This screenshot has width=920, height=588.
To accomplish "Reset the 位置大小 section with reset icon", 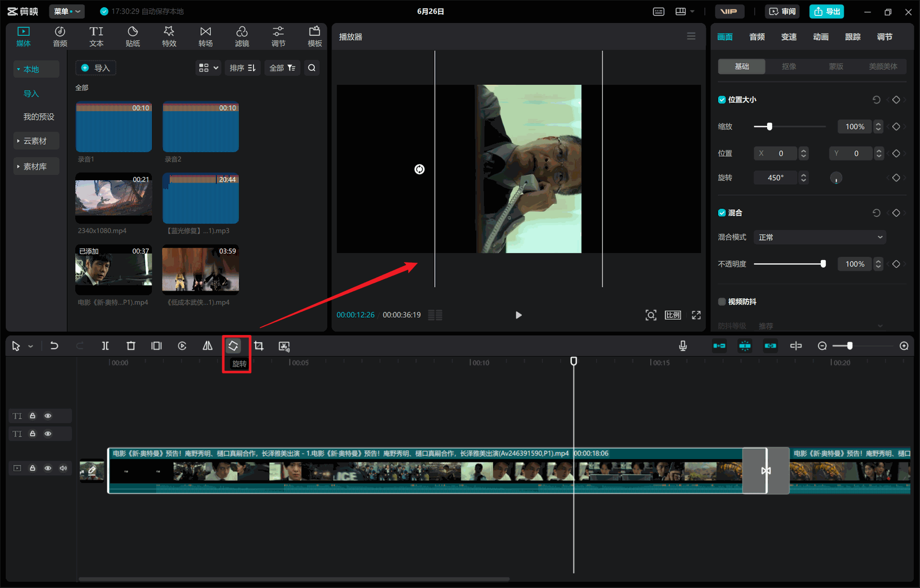I will 876,100.
